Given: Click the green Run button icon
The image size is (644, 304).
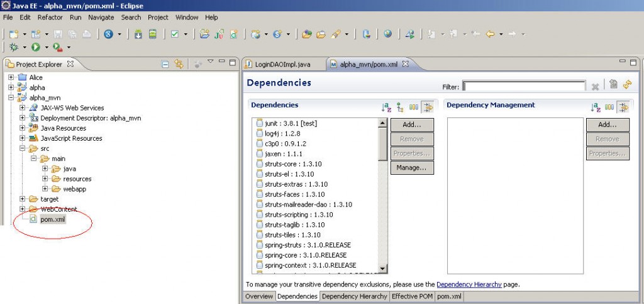Looking at the screenshot, I should click(36, 47).
